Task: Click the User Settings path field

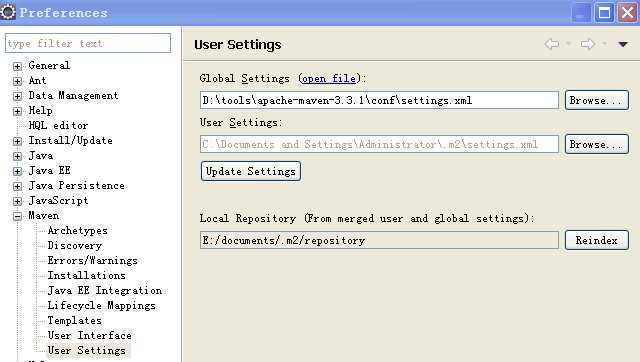Action: click(x=379, y=144)
